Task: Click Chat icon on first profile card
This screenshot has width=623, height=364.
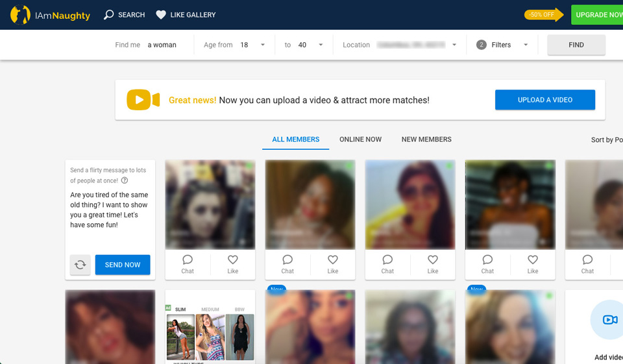Action: (x=188, y=260)
